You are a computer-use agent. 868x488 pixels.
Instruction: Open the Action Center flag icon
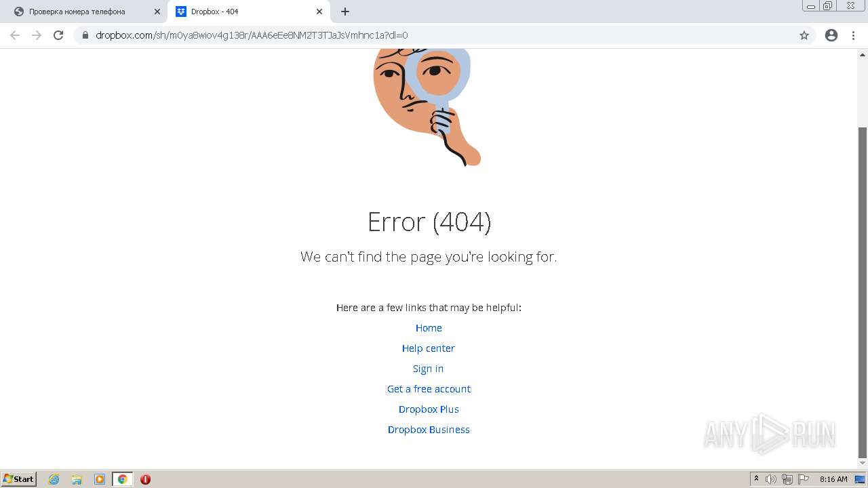pyautogui.click(x=804, y=479)
